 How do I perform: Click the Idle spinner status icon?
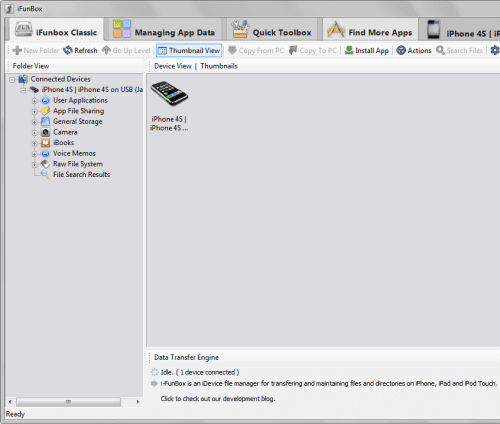(154, 372)
